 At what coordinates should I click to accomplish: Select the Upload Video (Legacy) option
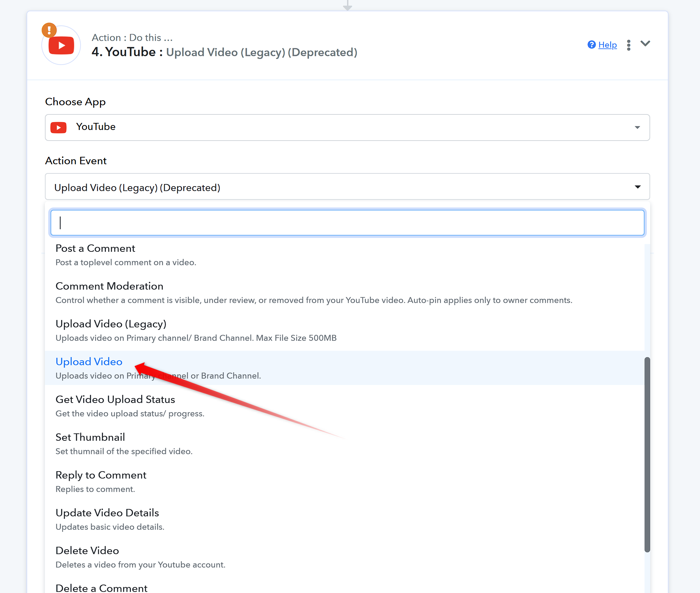tap(345, 331)
